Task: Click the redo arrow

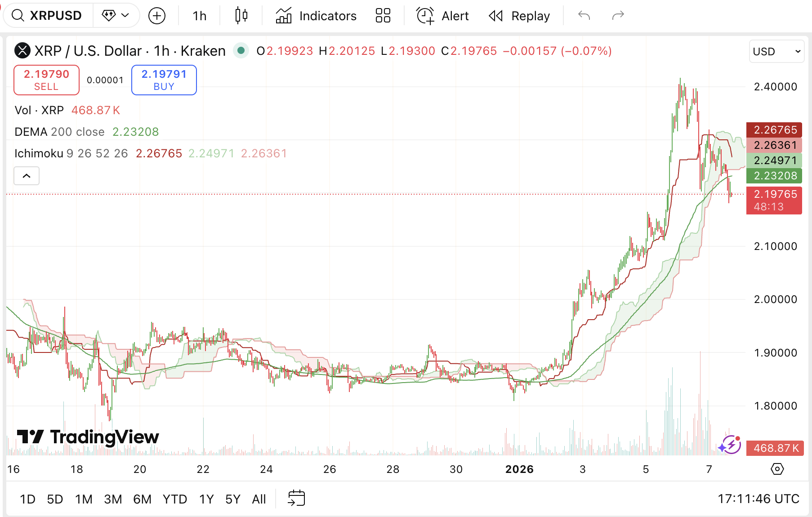Action: [x=618, y=16]
